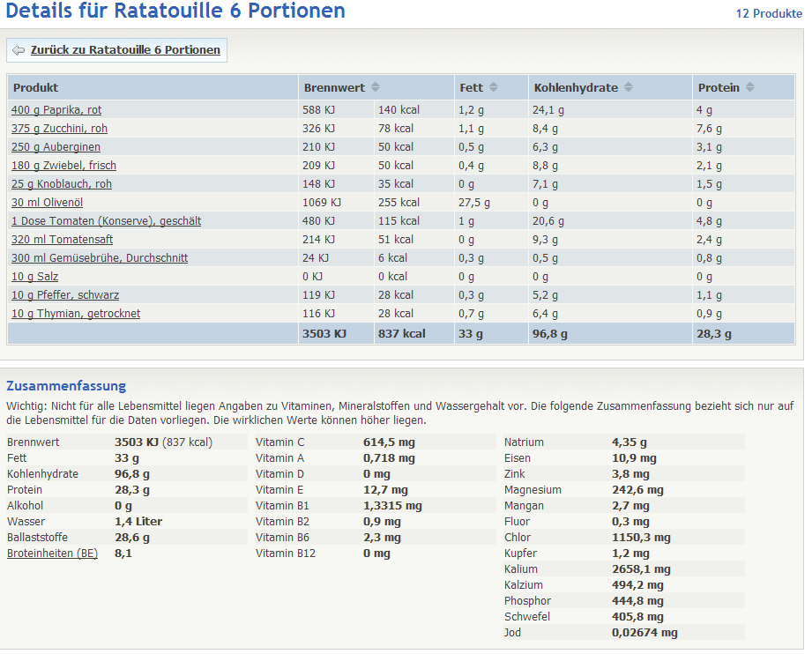This screenshot has height=654, width=812.
Task: Open 10 g Pfeffer, schwarz entry
Action: pyautogui.click(x=65, y=295)
